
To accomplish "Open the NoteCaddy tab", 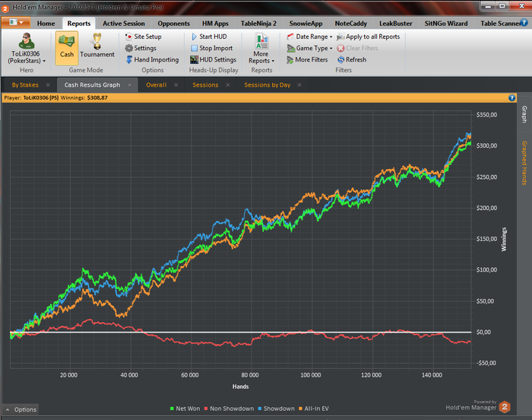I will (x=351, y=24).
